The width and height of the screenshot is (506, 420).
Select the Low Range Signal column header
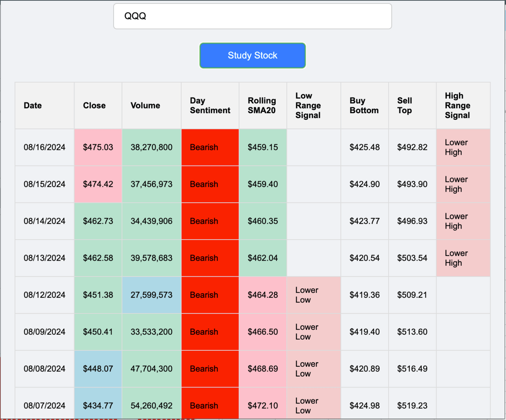coord(314,106)
